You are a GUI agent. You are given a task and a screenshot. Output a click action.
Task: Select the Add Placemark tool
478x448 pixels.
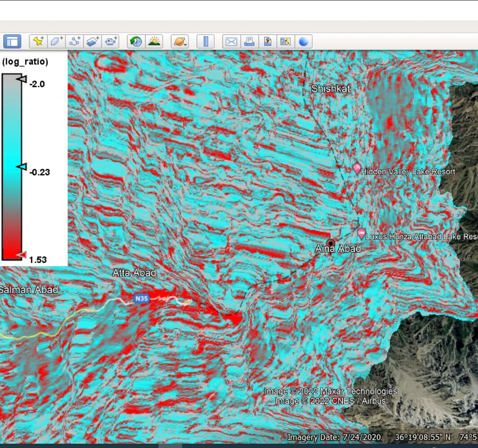[38, 41]
